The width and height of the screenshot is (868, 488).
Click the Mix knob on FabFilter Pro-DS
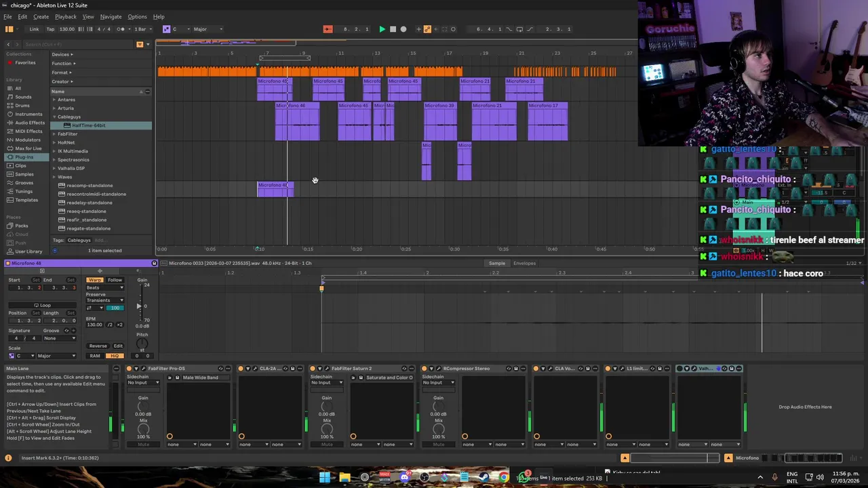coord(143,429)
